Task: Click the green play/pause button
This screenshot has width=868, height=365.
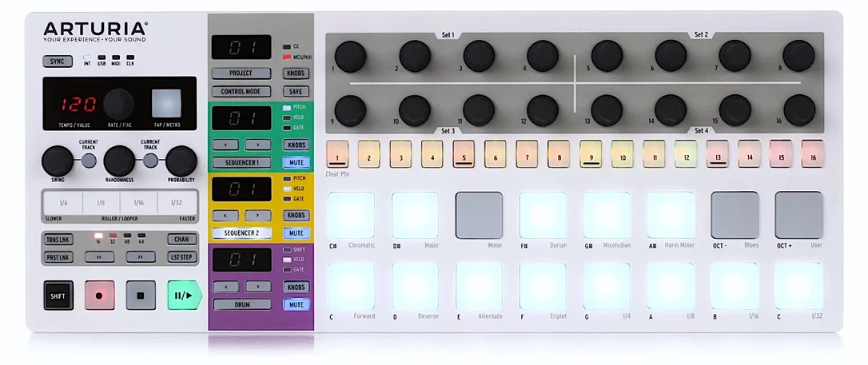Action: point(185,296)
